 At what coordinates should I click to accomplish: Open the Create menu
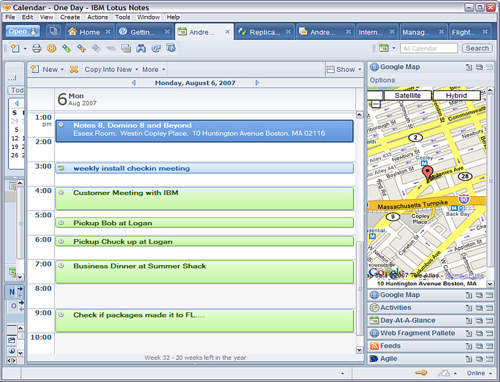click(70, 17)
